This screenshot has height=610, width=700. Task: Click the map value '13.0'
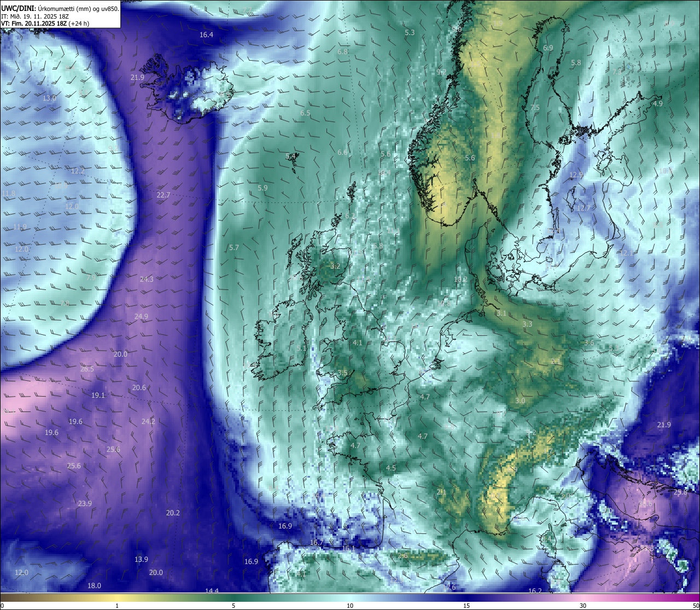tap(50, 98)
